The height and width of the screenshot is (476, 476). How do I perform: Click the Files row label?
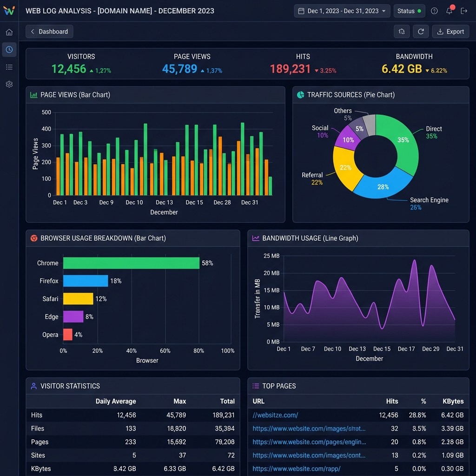tap(38, 429)
